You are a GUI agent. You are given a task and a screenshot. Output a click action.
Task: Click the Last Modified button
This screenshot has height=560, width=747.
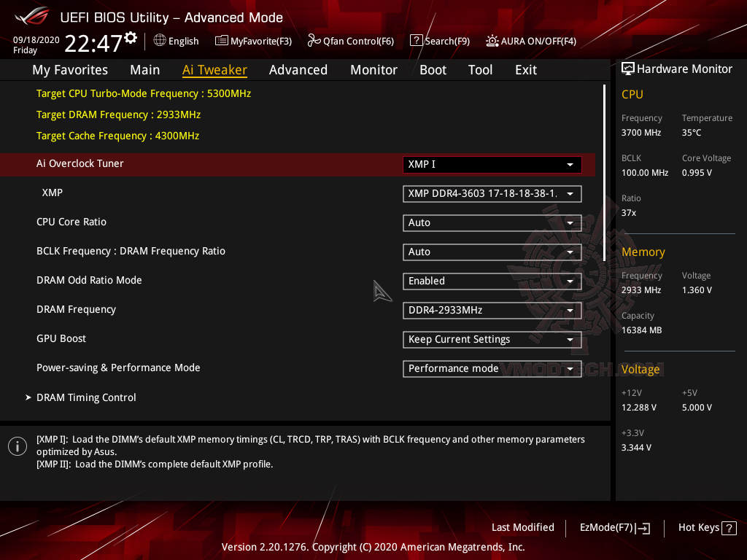click(x=523, y=527)
